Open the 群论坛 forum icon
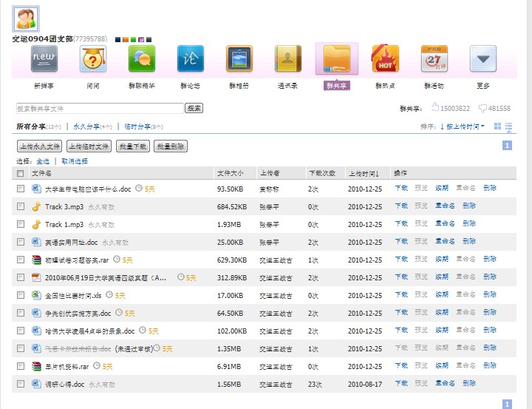This screenshot has height=409, width=532. 190,59
